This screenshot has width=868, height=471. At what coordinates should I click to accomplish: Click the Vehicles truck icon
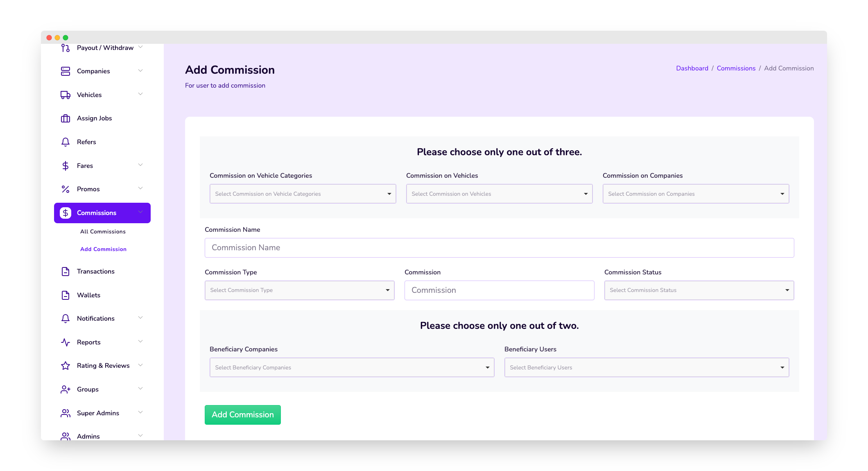click(66, 95)
